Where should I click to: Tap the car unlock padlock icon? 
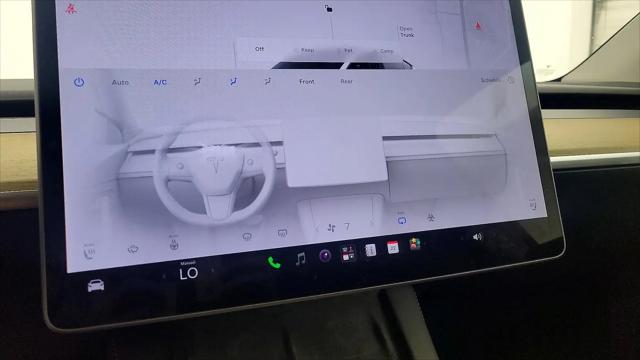(x=329, y=8)
